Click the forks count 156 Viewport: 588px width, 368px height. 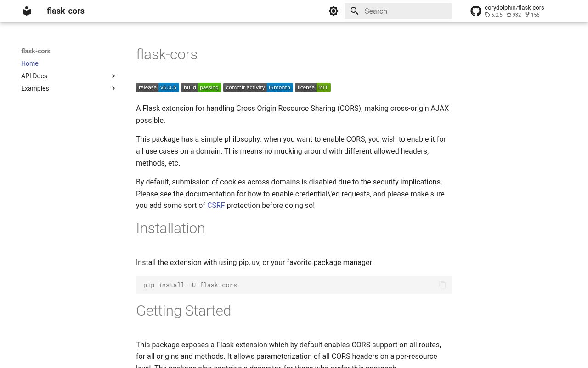pyautogui.click(x=532, y=15)
